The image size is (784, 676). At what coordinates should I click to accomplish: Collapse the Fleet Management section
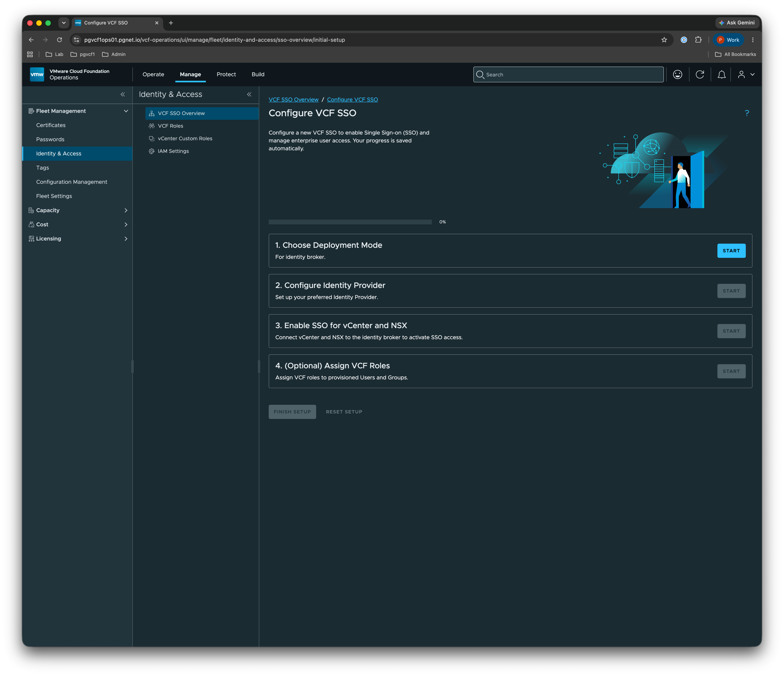(126, 111)
